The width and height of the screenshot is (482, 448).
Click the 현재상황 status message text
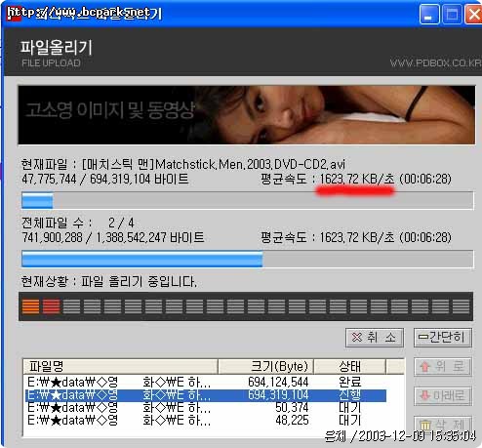click(108, 281)
